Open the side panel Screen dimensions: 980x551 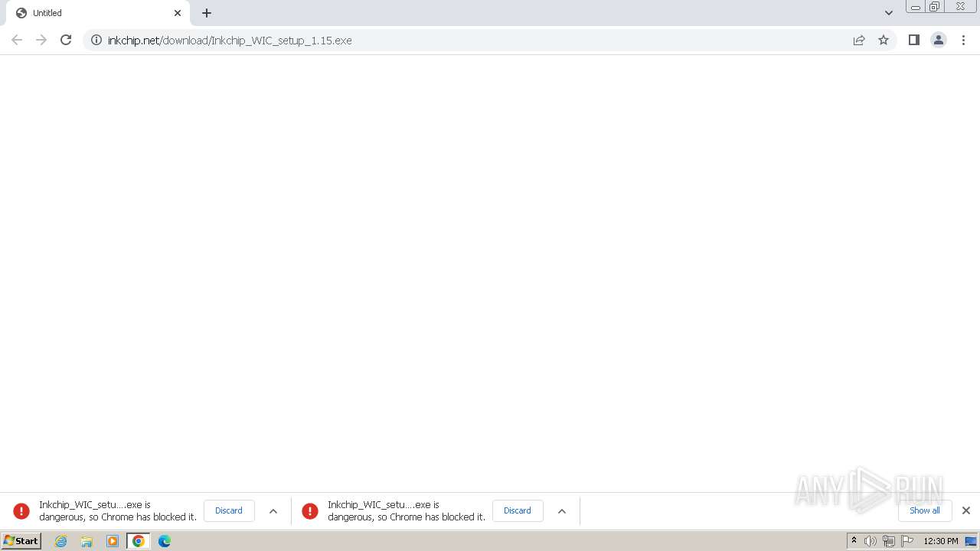coord(913,40)
